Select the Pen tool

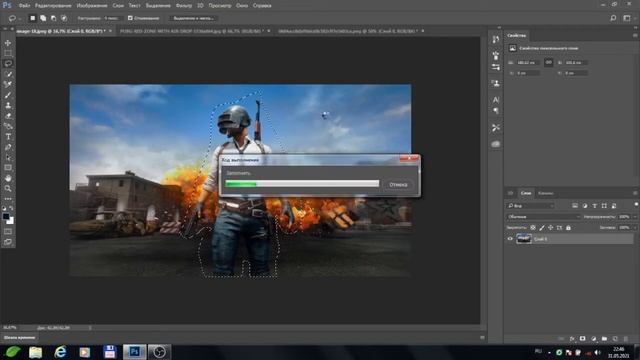[x=8, y=147]
